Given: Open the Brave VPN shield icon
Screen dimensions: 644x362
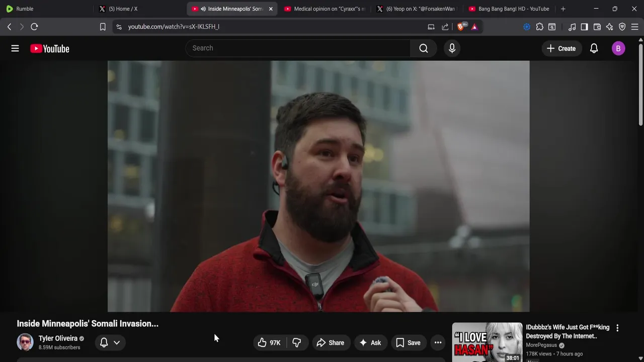Looking at the screenshot, I should tap(622, 27).
